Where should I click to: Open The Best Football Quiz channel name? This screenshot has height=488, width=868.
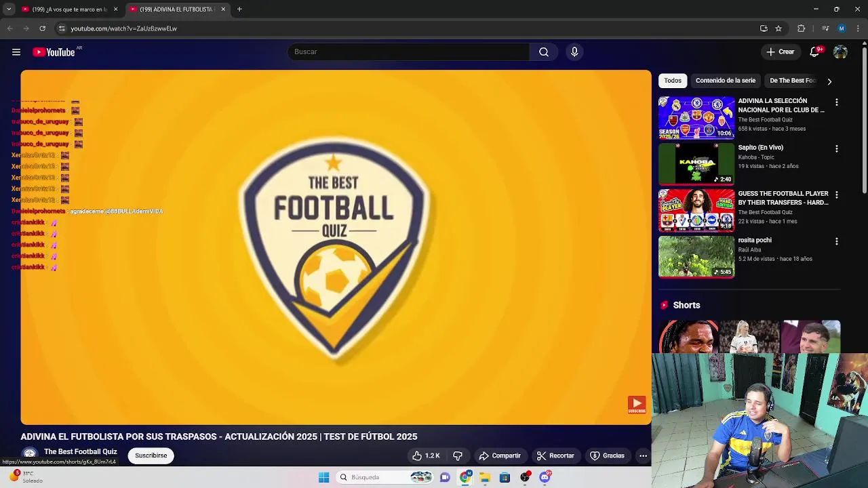pyautogui.click(x=81, y=451)
